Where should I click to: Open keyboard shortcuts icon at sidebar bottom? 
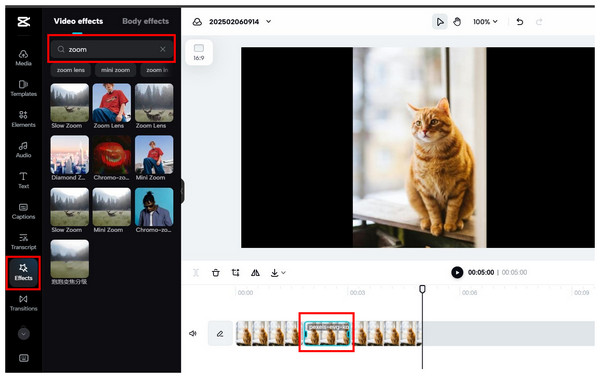[23, 358]
